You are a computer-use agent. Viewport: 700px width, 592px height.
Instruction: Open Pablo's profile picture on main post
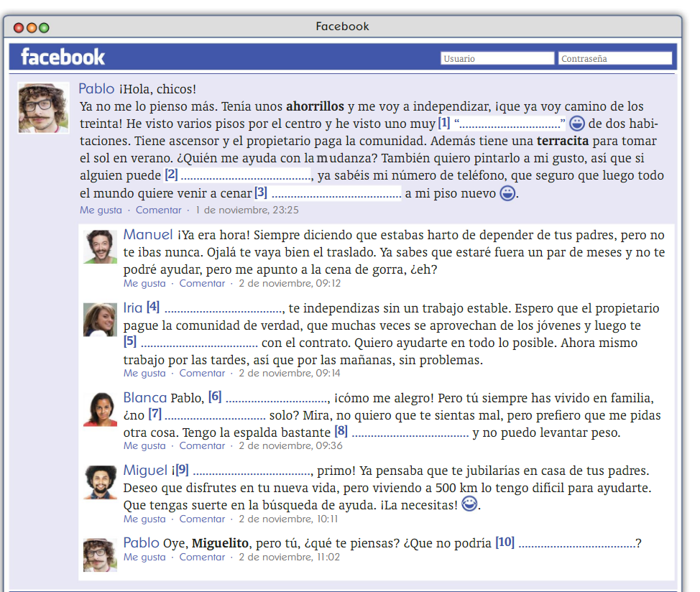(x=43, y=108)
